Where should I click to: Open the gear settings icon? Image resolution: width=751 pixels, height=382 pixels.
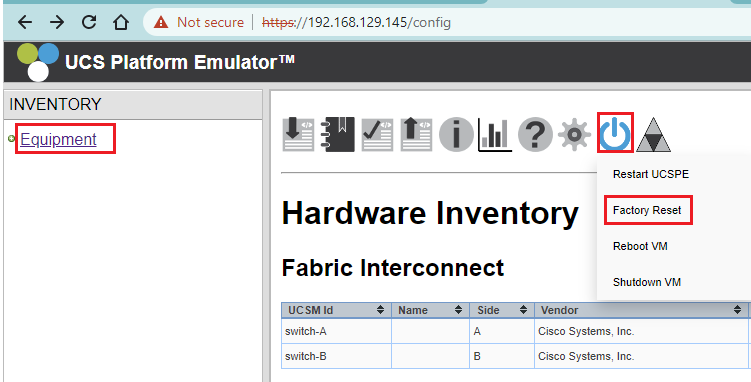tap(574, 135)
